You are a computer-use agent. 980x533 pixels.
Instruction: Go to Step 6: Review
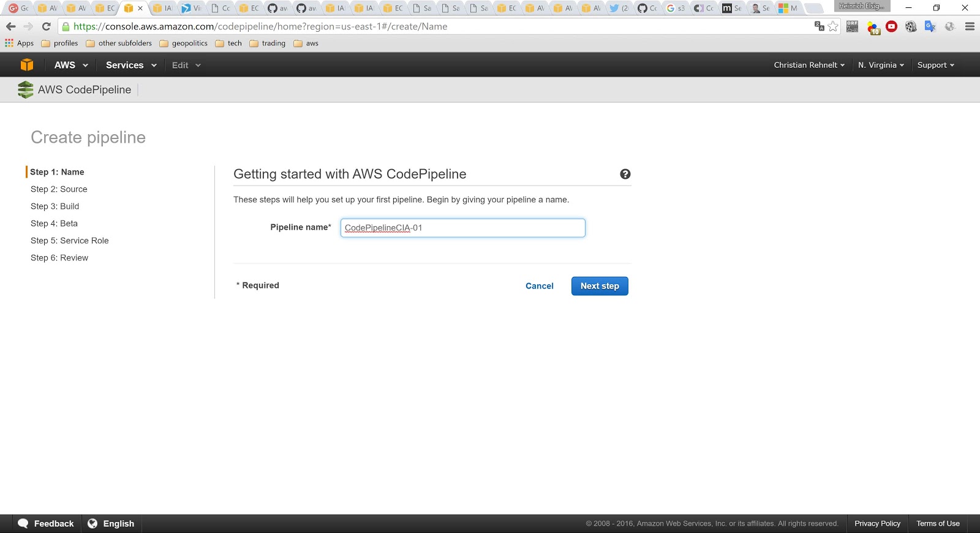click(x=59, y=258)
